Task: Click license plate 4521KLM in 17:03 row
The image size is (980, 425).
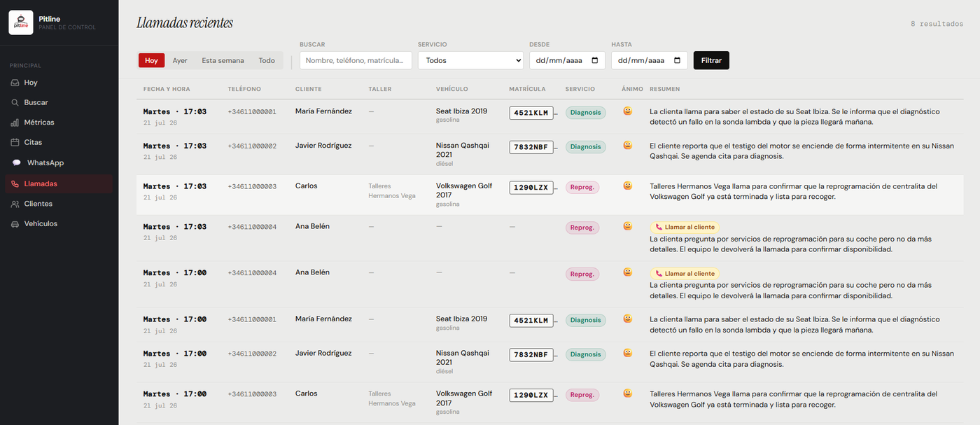Action: pyautogui.click(x=531, y=112)
